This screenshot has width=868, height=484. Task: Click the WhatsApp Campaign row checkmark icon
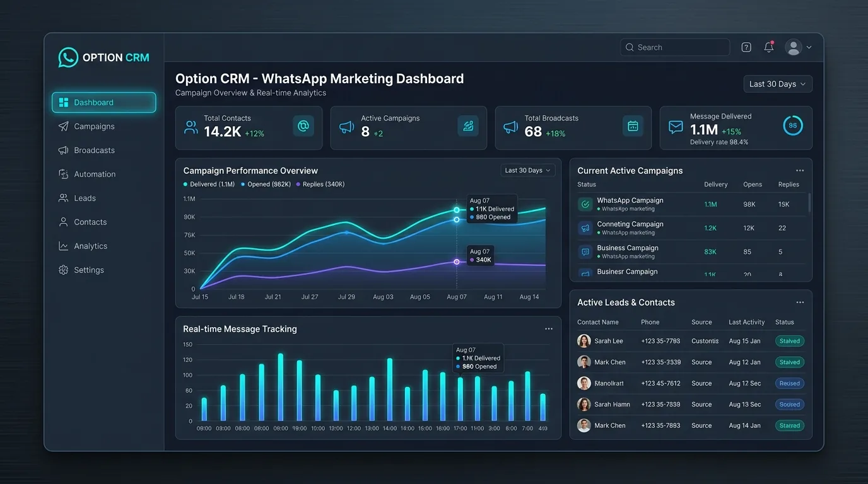pyautogui.click(x=585, y=204)
